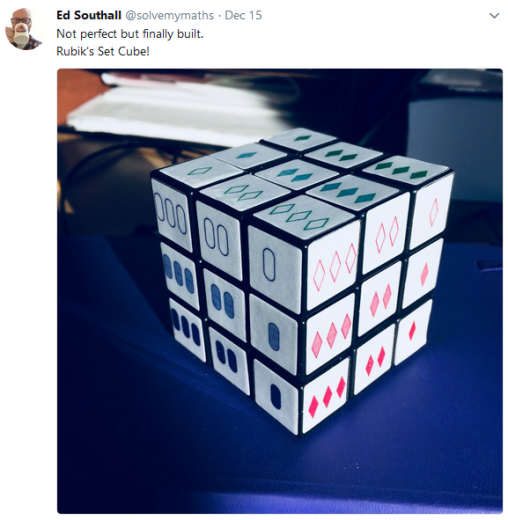Select the two striped blue ovals center sticker
This screenshot has width=508, height=520.
coord(223,304)
